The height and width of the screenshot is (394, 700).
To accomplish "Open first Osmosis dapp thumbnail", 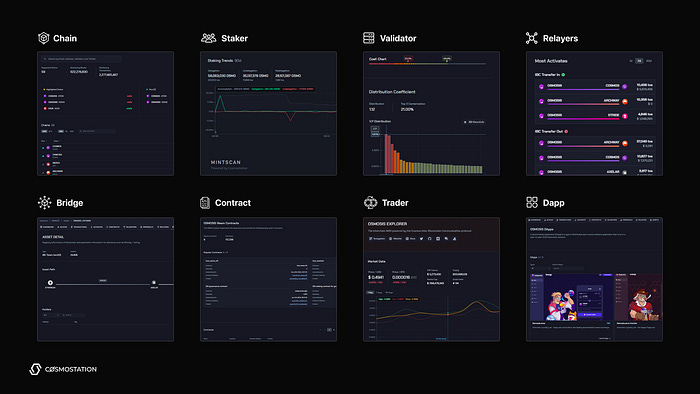I will pyautogui.click(x=571, y=297).
